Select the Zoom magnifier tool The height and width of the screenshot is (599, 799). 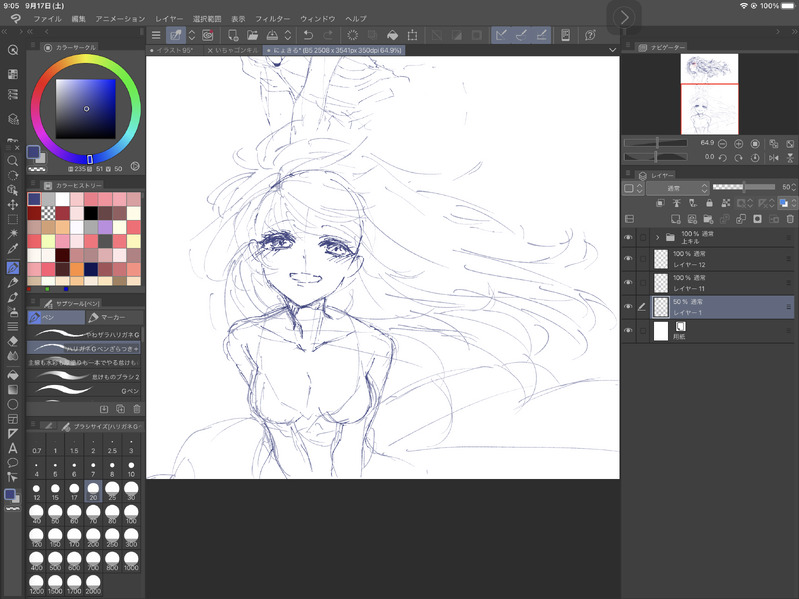pyautogui.click(x=13, y=161)
